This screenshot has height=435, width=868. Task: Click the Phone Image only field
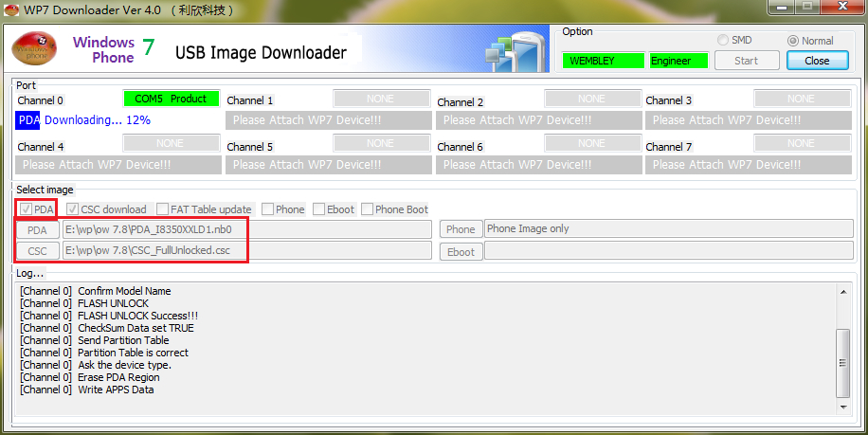[x=669, y=228]
